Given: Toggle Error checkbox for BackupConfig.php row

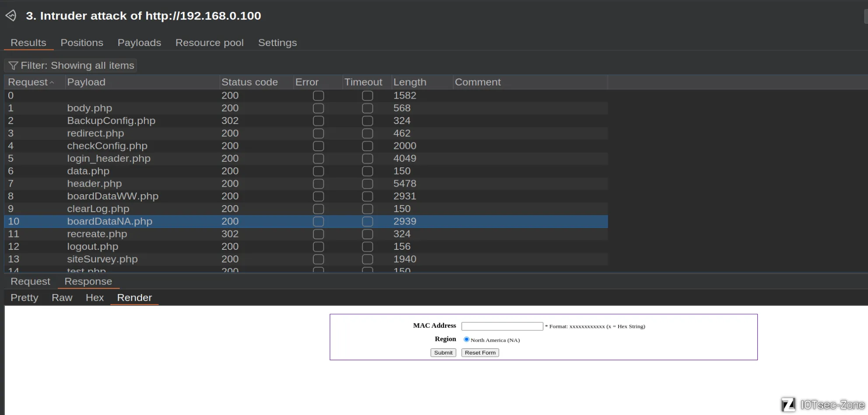Looking at the screenshot, I should pyautogui.click(x=319, y=121).
